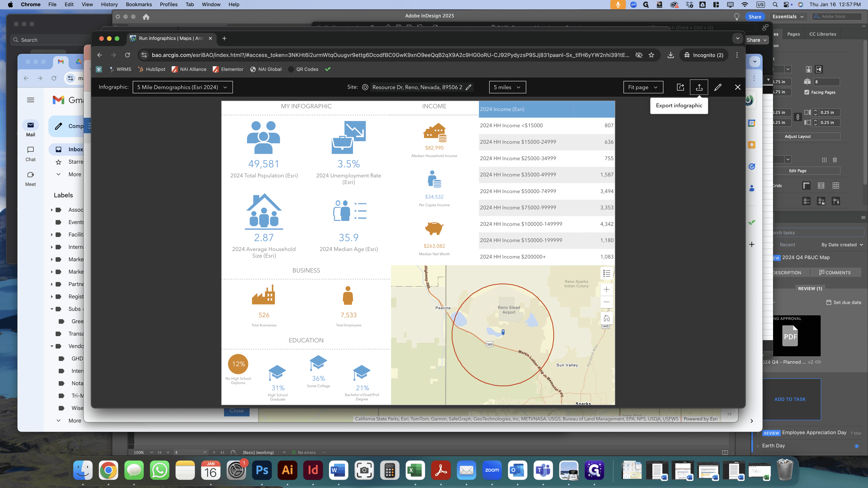Click the InDesign Share button
Viewport: 868px width, 488px height.
pos(755,16)
